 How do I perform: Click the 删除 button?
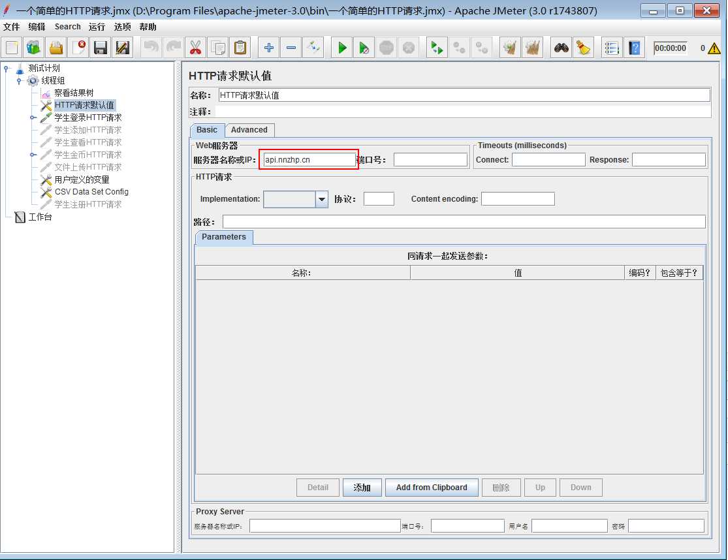pos(501,488)
